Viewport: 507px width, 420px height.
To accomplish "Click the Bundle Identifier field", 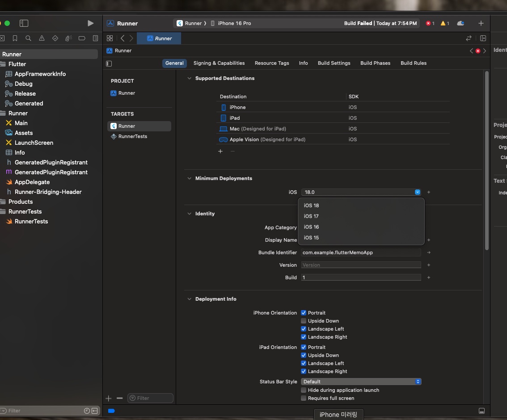I will click(361, 252).
